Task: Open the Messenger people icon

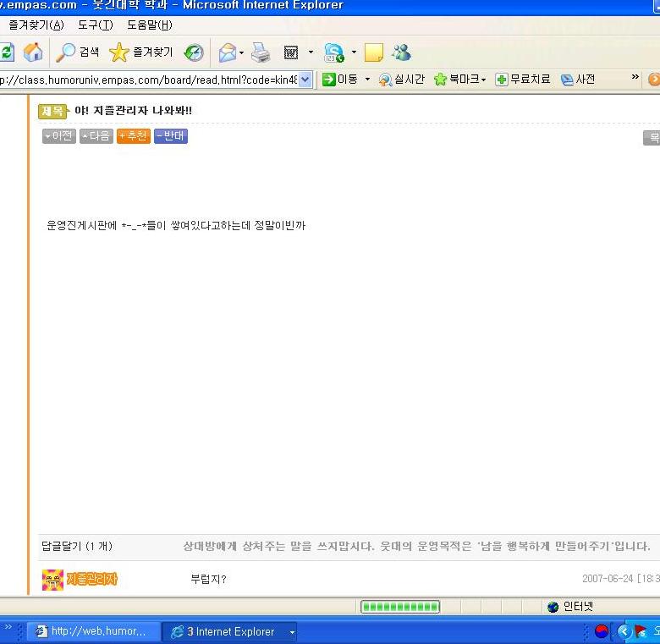Action: [x=402, y=52]
